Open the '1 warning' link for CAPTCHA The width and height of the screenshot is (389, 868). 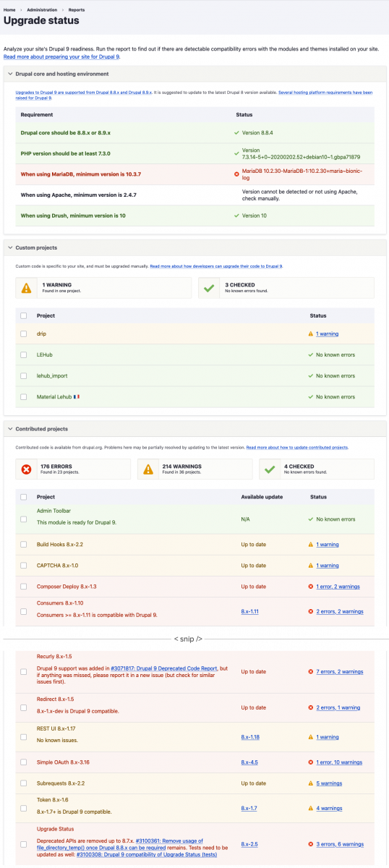coord(327,565)
